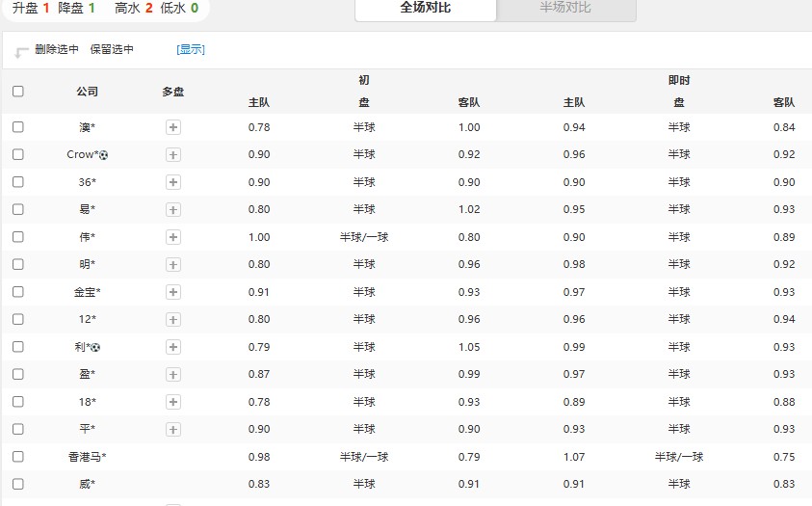812x506 pixels.
Task: Expand plus icon in 36* row
Action: 173,182
